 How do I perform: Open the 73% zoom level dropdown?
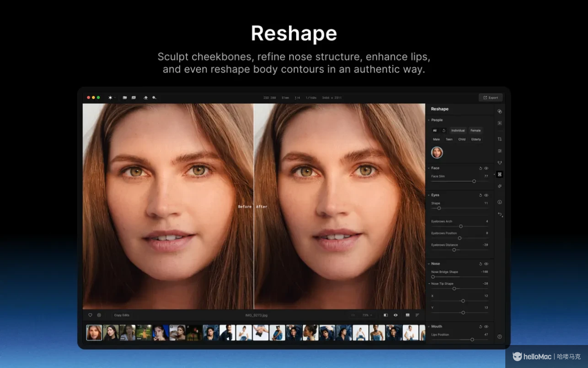[367, 315]
